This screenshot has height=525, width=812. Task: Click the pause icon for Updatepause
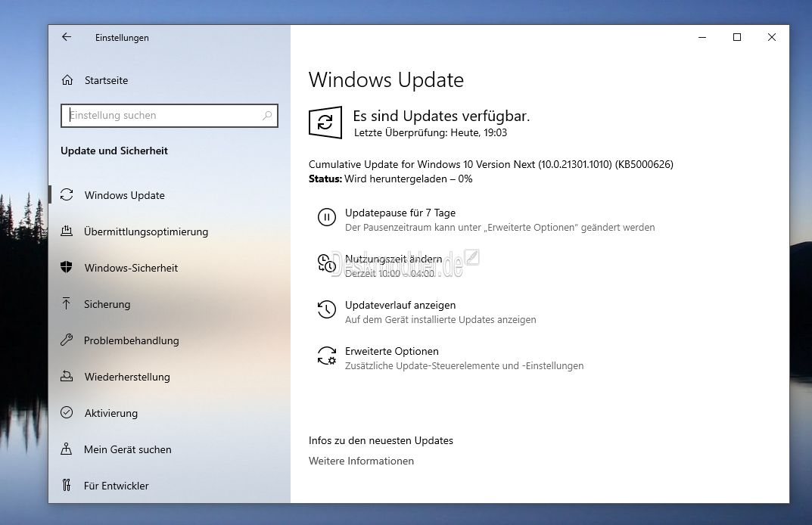pyautogui.click(x=327, y=217)
